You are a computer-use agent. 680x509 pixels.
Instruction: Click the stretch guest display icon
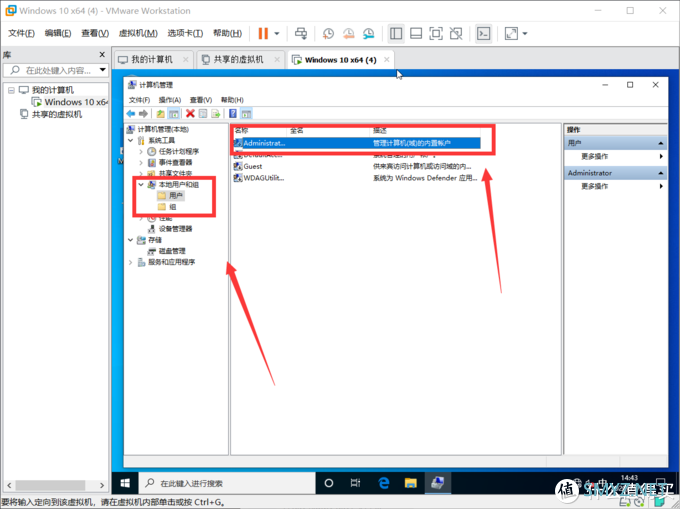click(511, 33)
